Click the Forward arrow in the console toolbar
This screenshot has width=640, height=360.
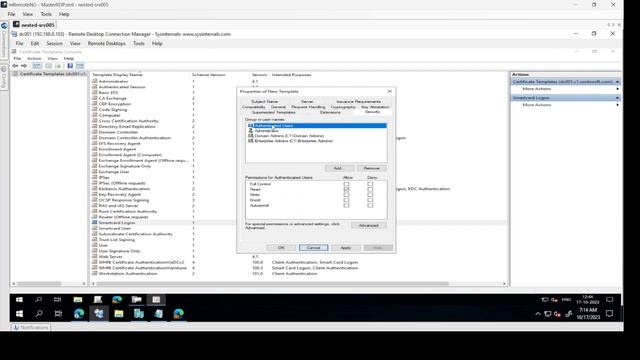[24, 66]
